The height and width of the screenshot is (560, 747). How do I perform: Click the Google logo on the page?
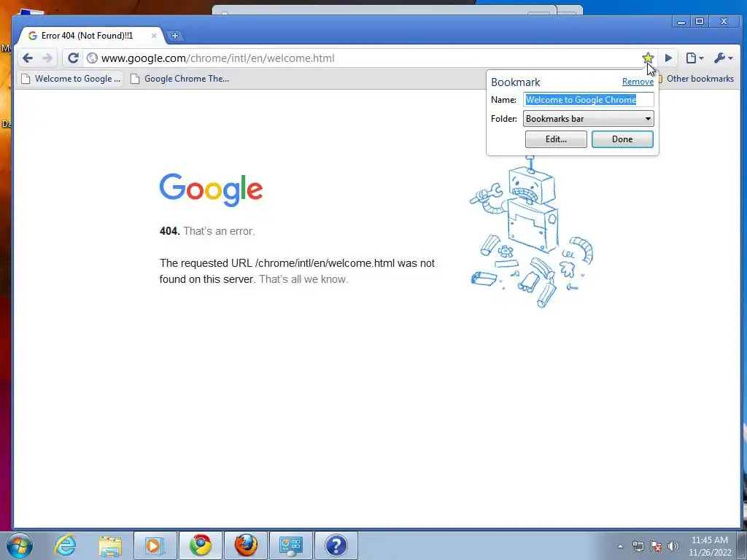click(x=211, y=190)
